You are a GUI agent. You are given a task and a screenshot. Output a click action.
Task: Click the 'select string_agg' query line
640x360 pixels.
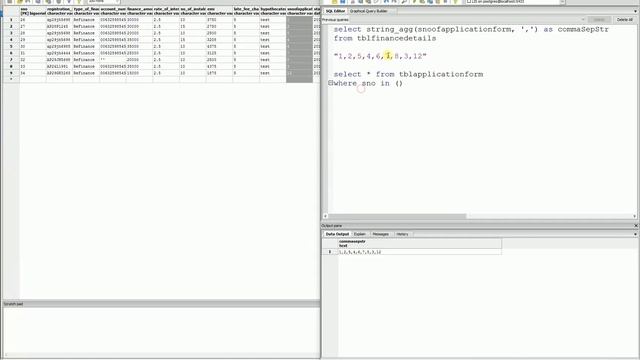(471, 29)
